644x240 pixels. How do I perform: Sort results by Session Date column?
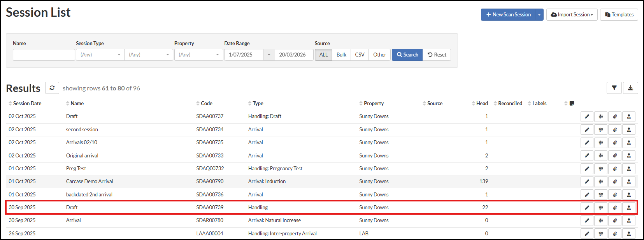pos(27,103)
